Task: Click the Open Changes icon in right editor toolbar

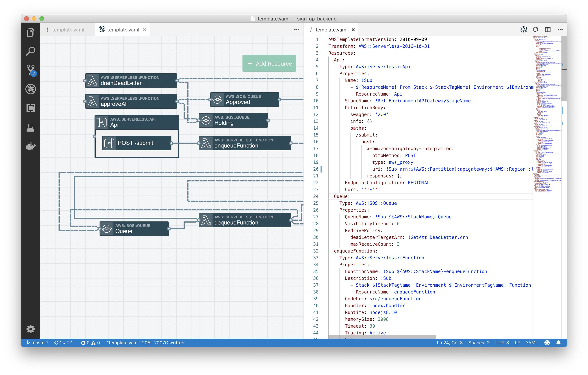Action: (x=536, y=30)
